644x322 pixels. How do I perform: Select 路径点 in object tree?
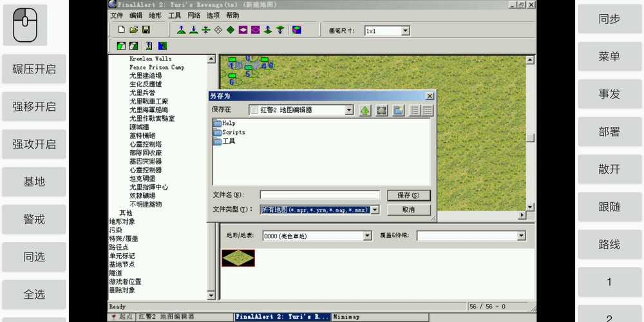point(118,247)
